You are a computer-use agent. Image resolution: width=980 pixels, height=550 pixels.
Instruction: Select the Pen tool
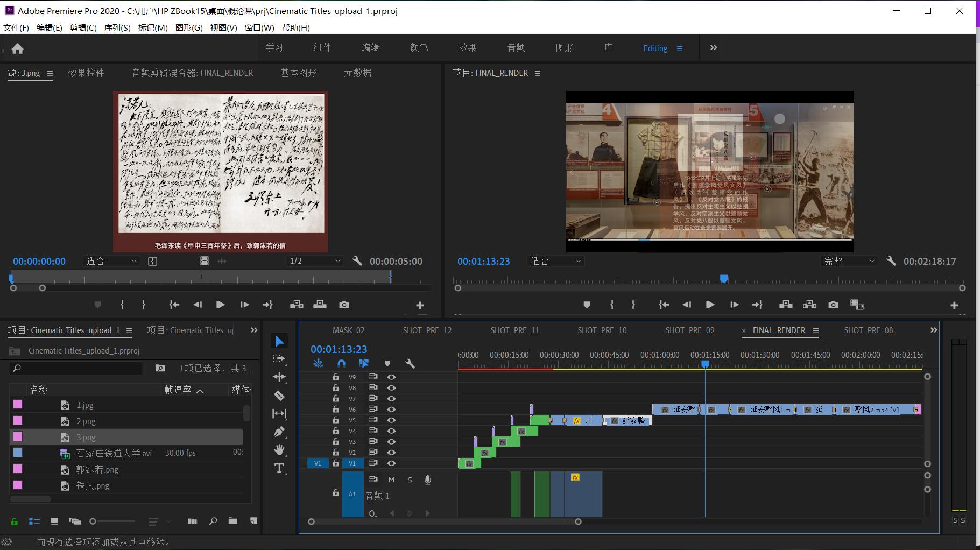point(279,432)
